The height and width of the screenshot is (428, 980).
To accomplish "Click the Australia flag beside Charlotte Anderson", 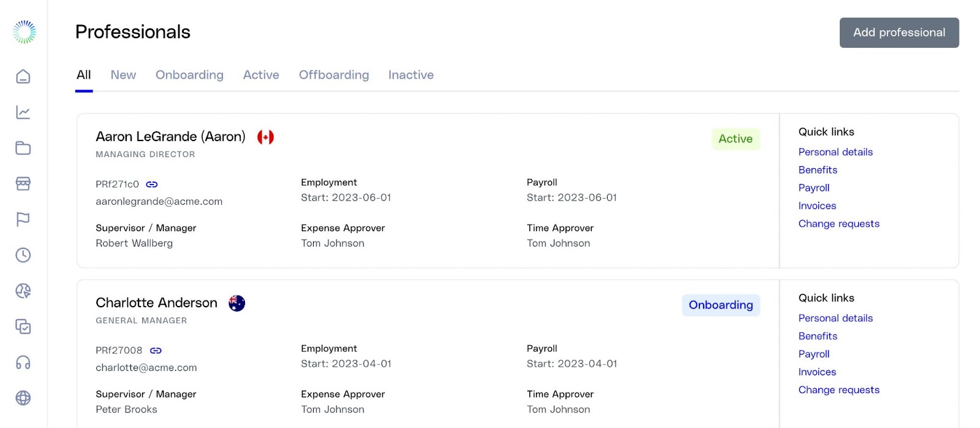I will coord(237,303).
